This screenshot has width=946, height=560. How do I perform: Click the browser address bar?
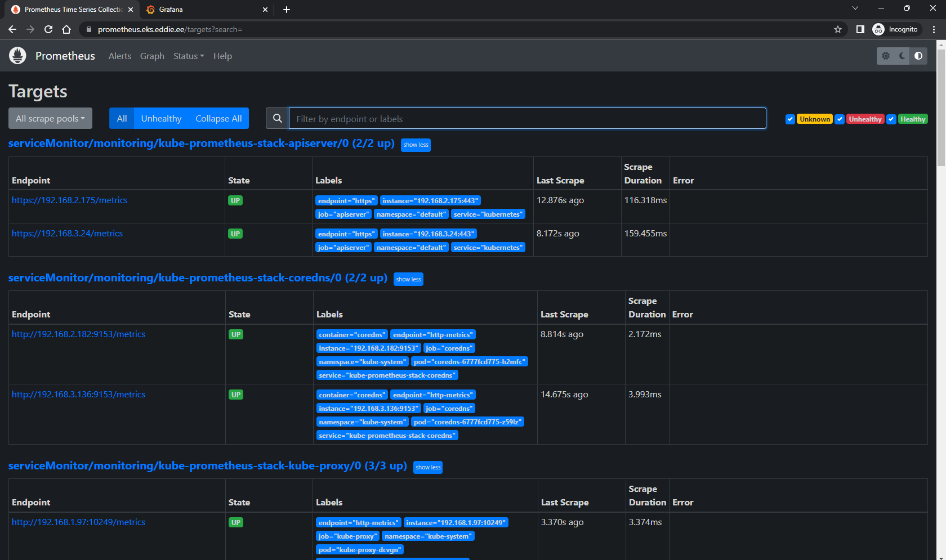[462, 29]
